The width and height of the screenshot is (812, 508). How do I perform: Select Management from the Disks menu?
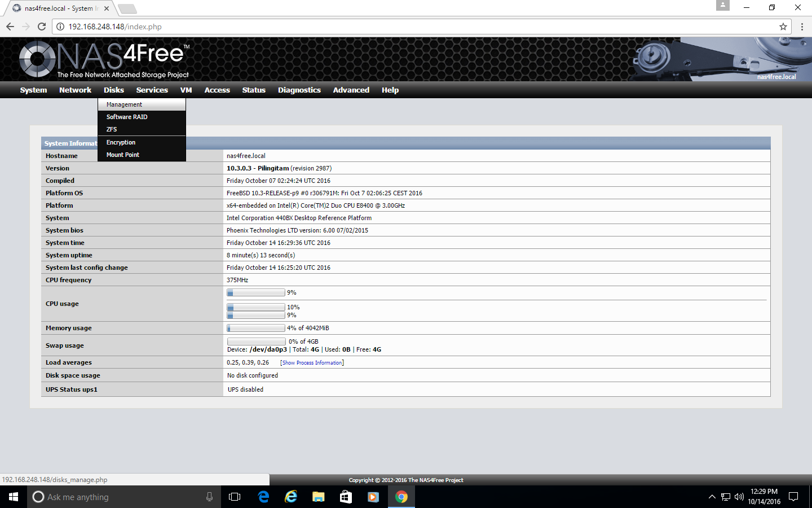124,104
